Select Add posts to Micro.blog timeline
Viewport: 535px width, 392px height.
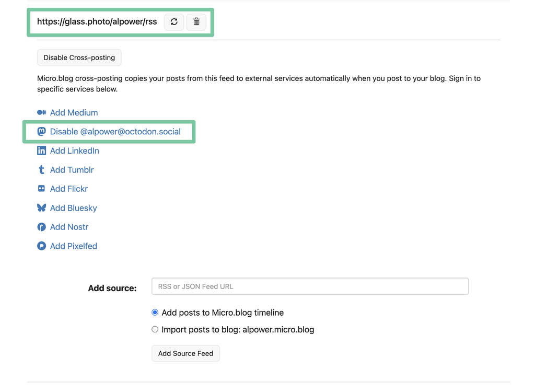pyautogui.click(x=155, y=313)
